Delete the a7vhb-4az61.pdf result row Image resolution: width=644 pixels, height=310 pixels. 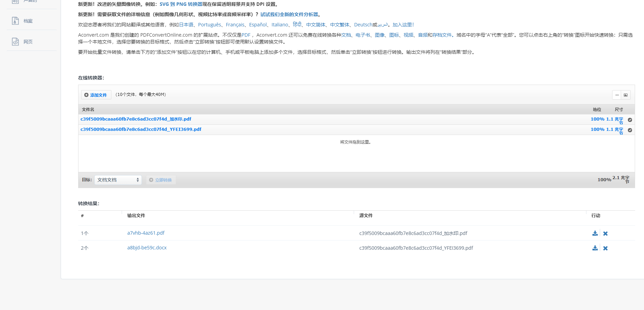[x=606, y=234]
